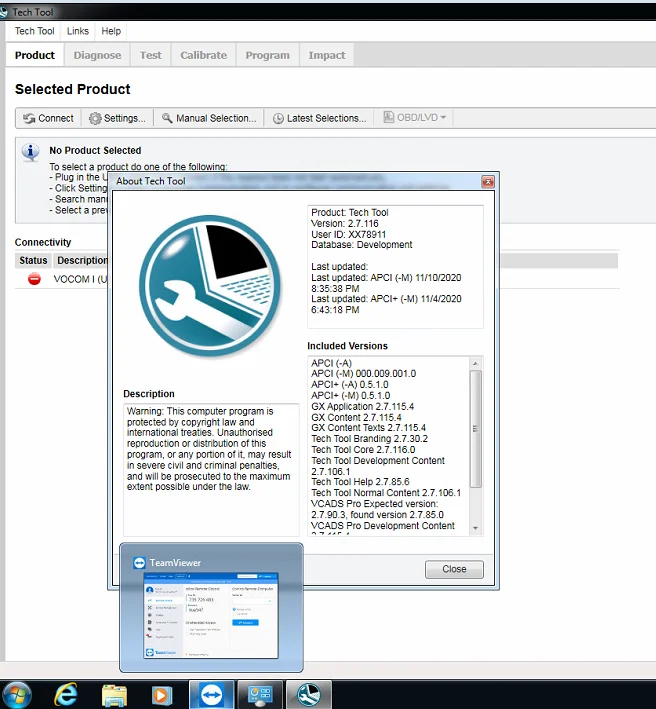Click the TeamViewer logo in preview title
This screenshot has height=709, width=656.
click(x=139, y=562)
